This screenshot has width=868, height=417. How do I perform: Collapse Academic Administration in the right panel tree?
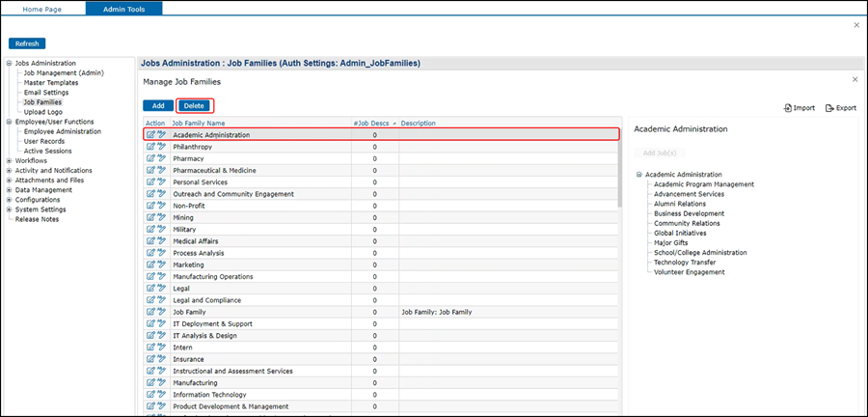[x=638, y=175]
